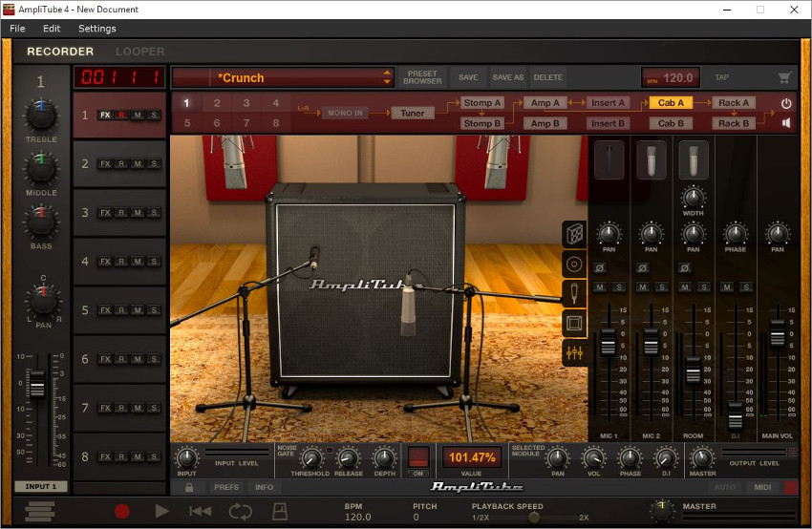Select rig chain number 5
This screenshot has height=529, width=812.
pyautogui.click(x=187, y=123)
